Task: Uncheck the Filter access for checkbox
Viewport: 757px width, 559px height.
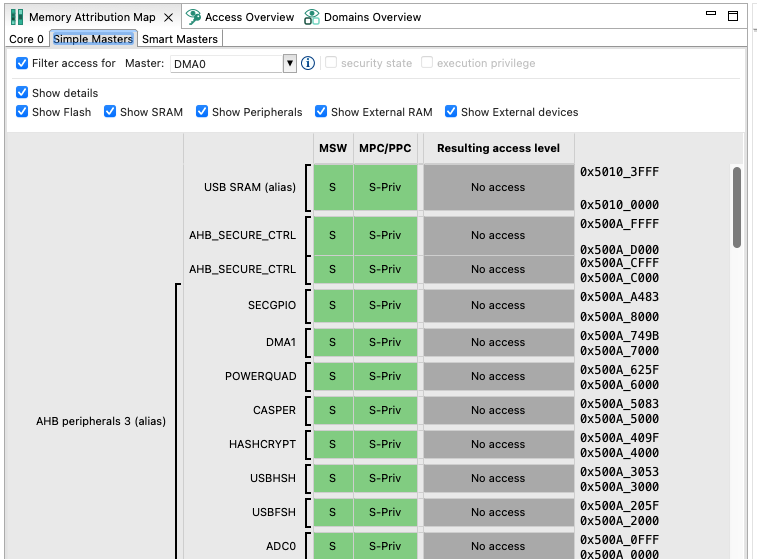Action: [x=23, y=63]
